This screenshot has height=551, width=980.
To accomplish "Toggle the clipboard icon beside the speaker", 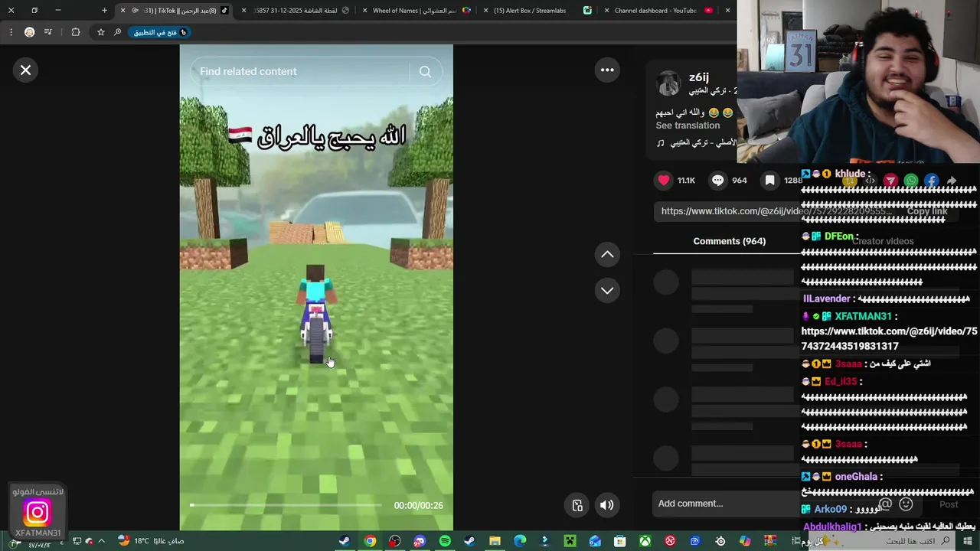I will [x=577, y=505].
